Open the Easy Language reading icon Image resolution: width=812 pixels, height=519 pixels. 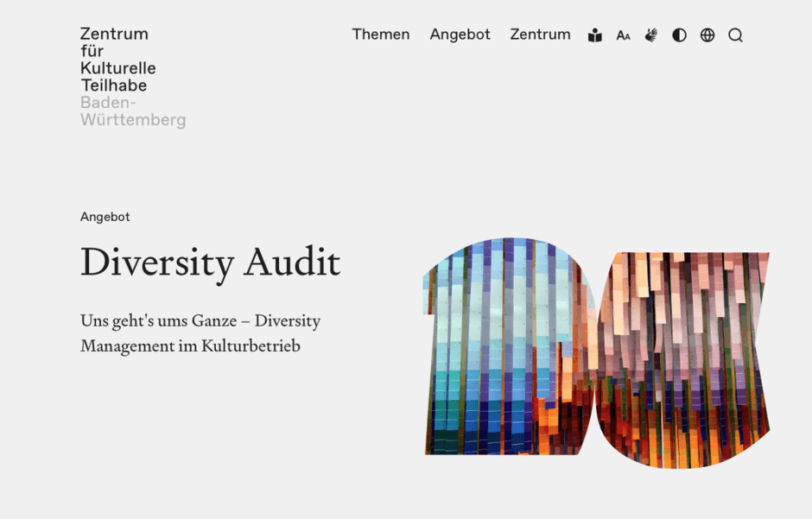click(595, 35)
